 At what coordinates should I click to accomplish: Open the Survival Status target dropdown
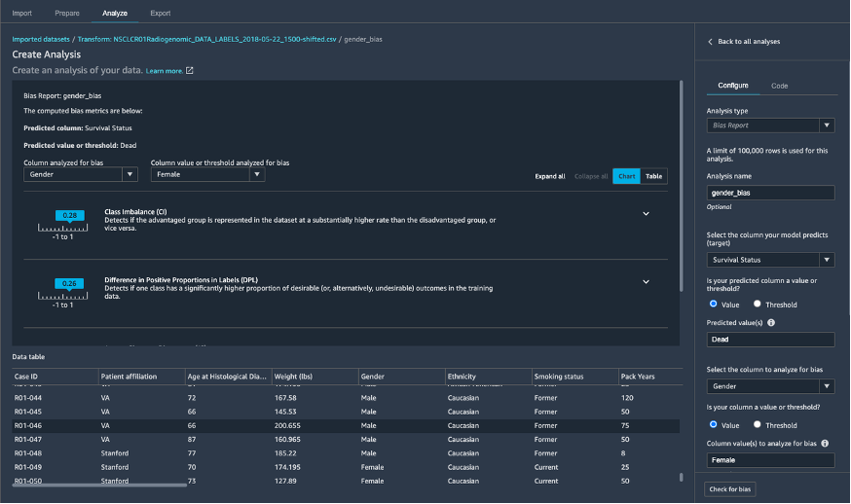(770, 260)
